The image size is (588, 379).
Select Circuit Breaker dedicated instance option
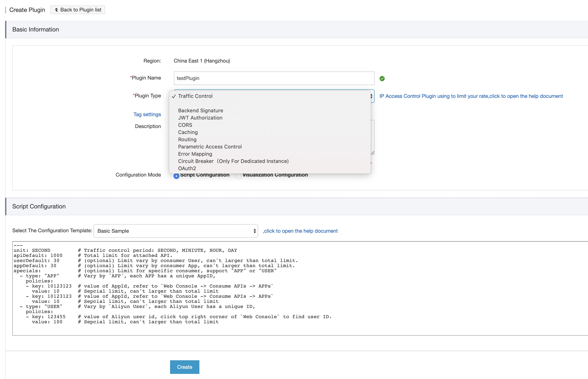pos(233,161)
